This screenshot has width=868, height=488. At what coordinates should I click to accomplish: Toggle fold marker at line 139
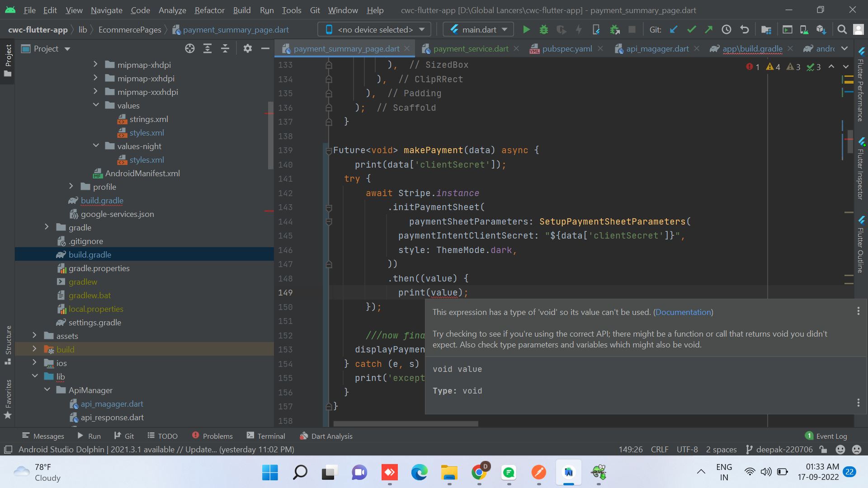[x=329, y=150]
